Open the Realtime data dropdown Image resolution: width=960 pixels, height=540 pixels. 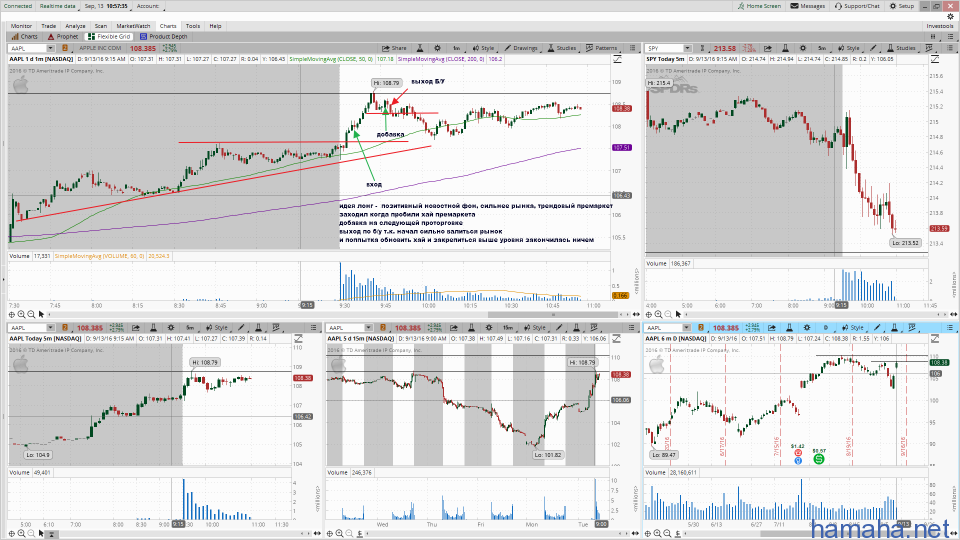click(58, 6)
